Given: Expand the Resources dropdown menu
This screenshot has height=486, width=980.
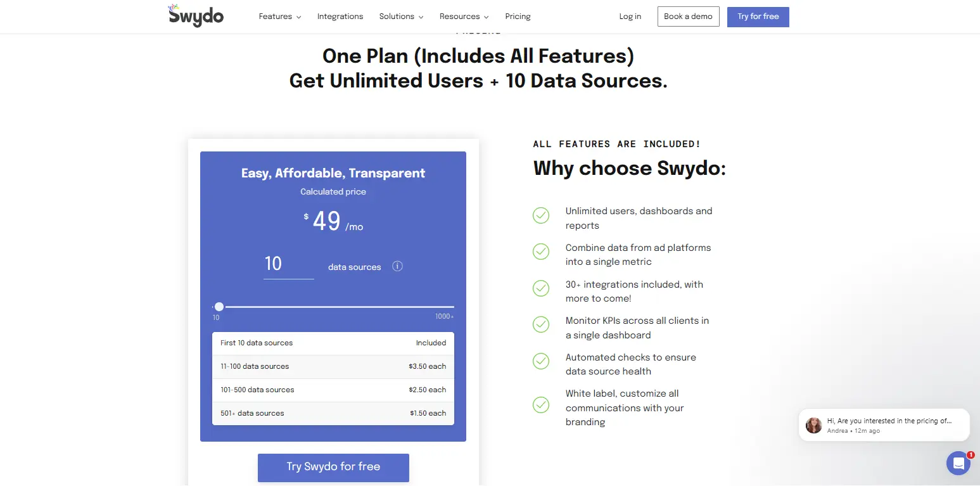Looking at the screenshot, I should 464,16.
